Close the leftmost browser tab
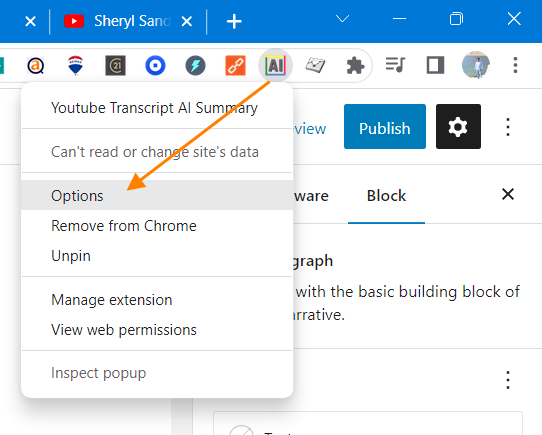Screen dimensions: 542x435 (x=30, y=22)
